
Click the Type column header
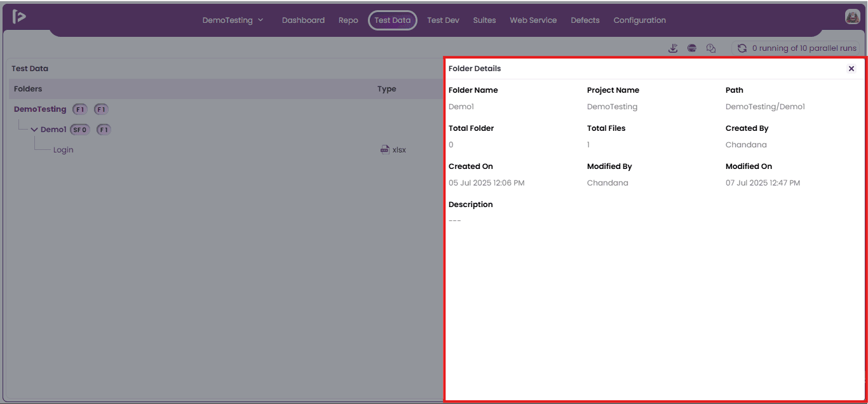pos(386,89)
